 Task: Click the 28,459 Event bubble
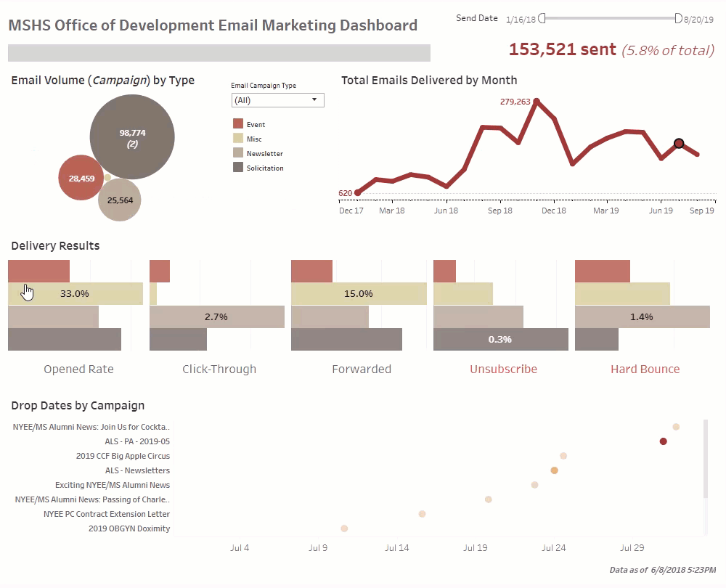point(80,178)
